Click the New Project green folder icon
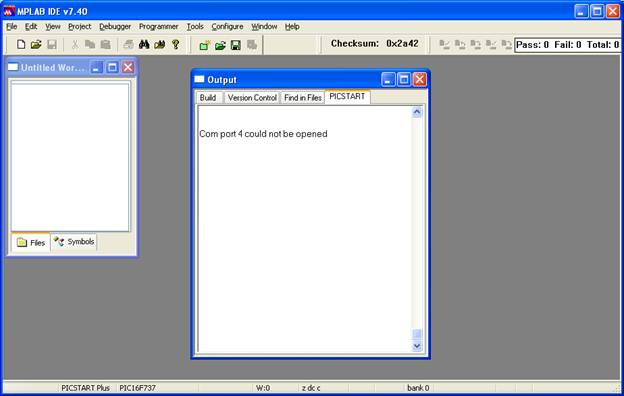The height and width of the screenshot is (396, 624). pyautogui.click(x=205, y=45)
